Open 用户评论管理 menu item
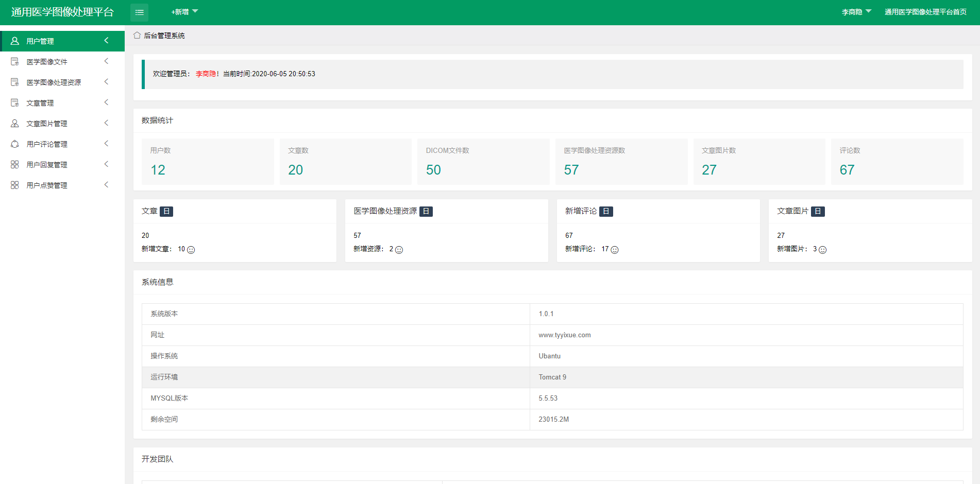Screen dimensions: 980x484 click(x=62, y=144)
